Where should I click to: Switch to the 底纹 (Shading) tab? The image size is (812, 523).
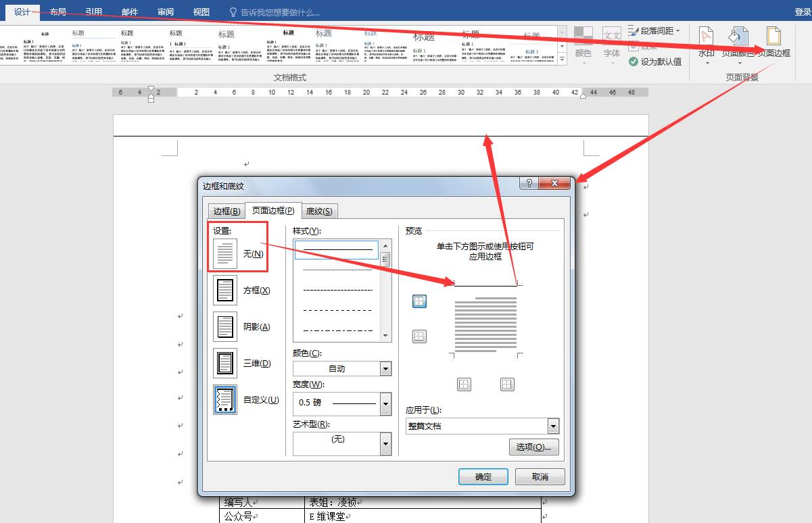click(x=319, y=211)
